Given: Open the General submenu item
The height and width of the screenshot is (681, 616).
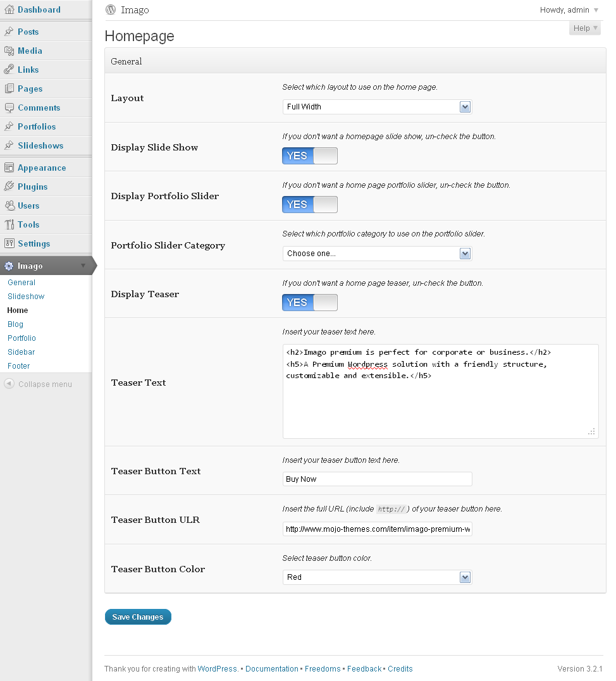Looking at the screenshot, I should (22, 282).
